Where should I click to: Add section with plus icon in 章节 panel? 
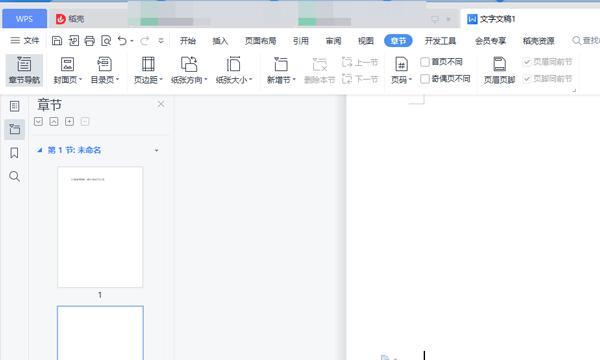[x=69, y=122]
